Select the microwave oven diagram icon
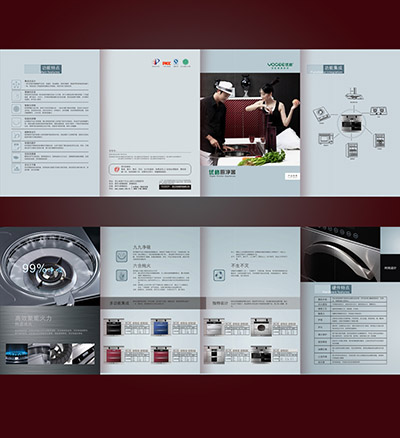This screenshot has height=438, width=400. coord(326,138)
